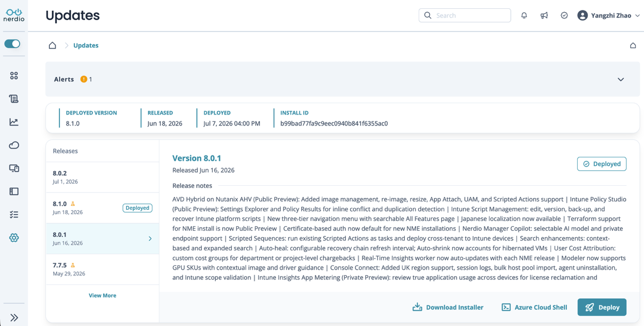Open the dashboard grid icon in sidebar
This screenshot has height=326, width=644.
coord(14,76)
